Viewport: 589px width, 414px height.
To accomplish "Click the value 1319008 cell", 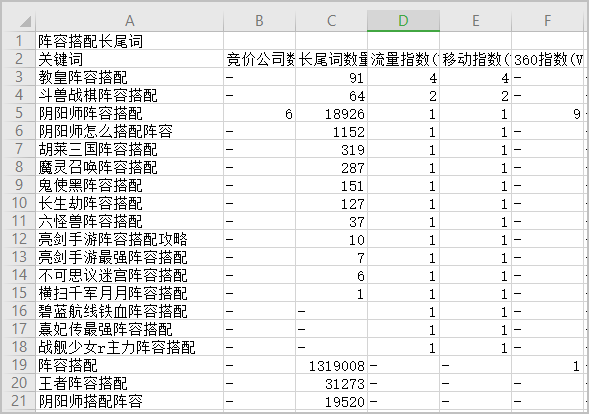I will point(332,365).
